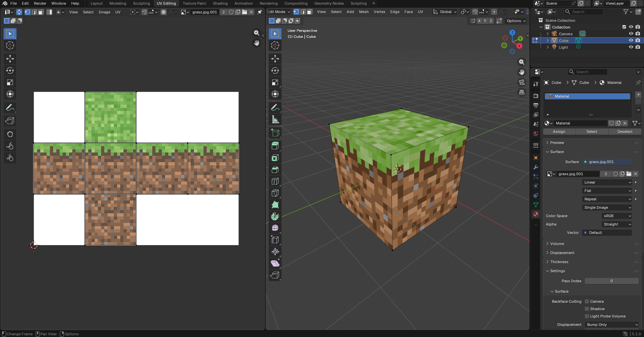Open the Render menu
Image resolution: width=644 pixels, height=337 pixels.
click(x=40, y=3)
